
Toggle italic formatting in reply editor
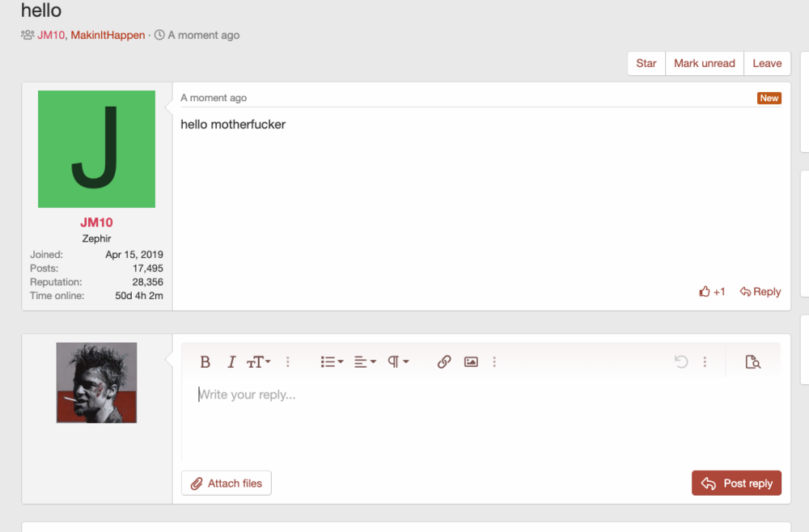(231, 362)
